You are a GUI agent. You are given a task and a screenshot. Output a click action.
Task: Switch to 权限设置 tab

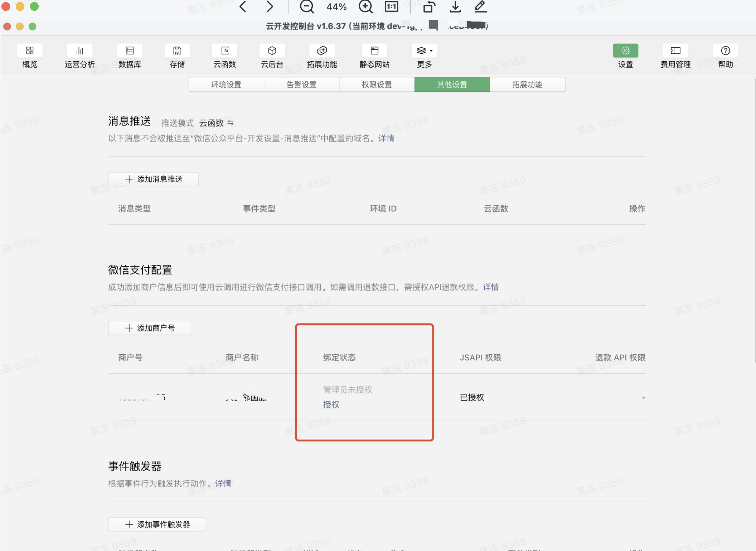click(377, 85)
